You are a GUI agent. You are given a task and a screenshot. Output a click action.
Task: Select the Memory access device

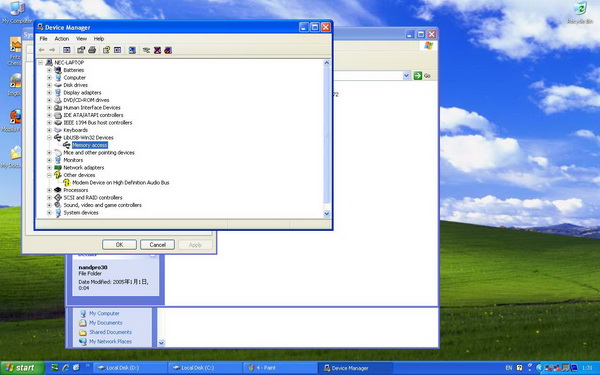pos(90,145)
